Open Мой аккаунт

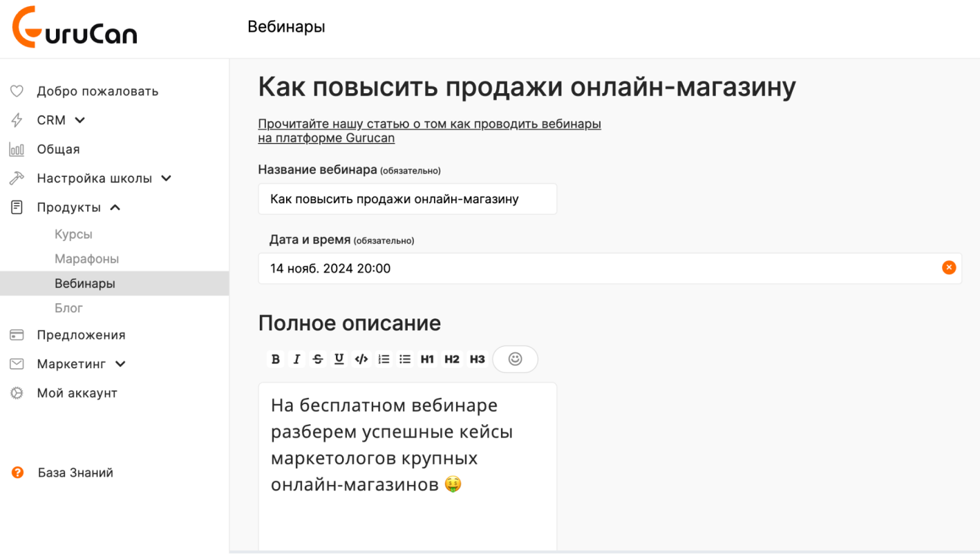[x=77, y=393]
